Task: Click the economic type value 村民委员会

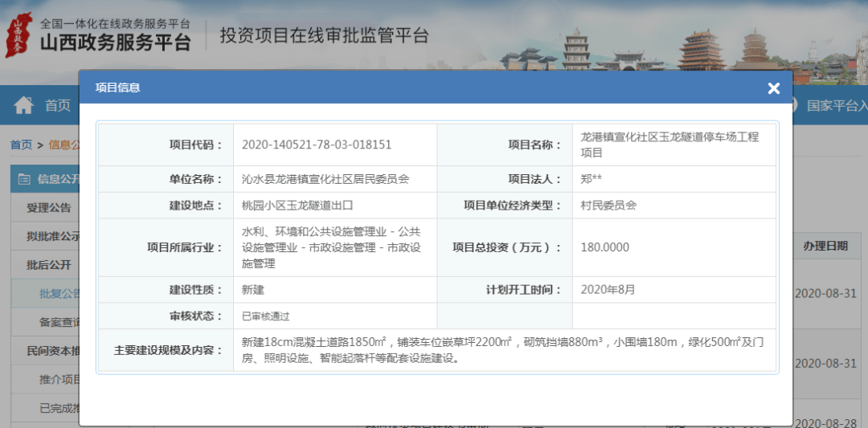Action: [608, 205]
